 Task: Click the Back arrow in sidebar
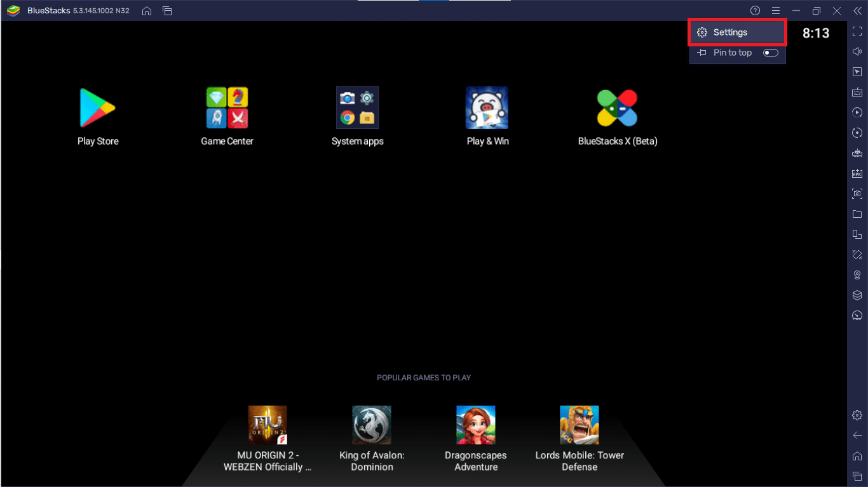click(857, 436)
